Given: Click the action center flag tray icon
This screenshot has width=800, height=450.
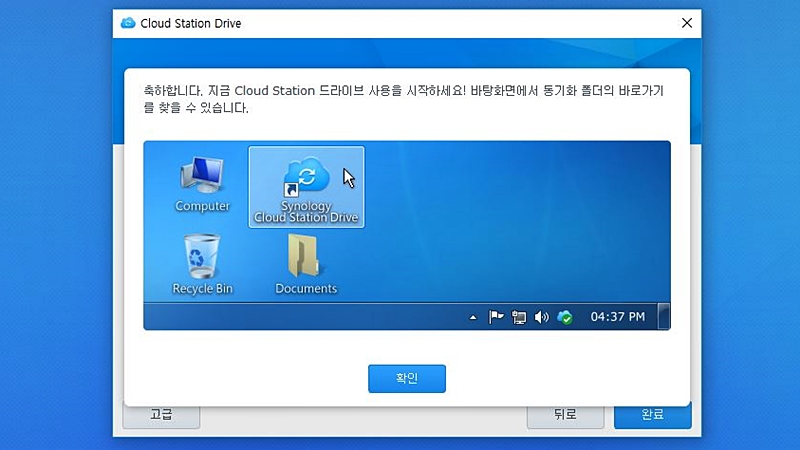Looking at the screenshot, I should [495, 317].
